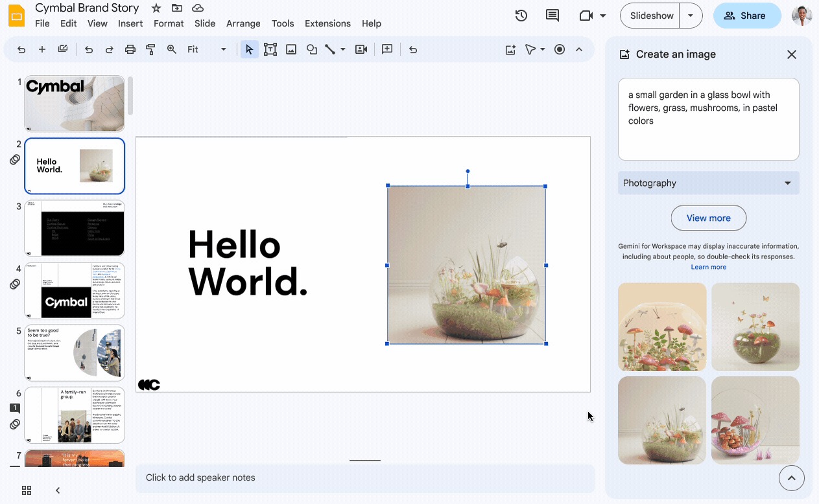Click the record slideshow icon

pyautogui.click(x=560, y=49)
